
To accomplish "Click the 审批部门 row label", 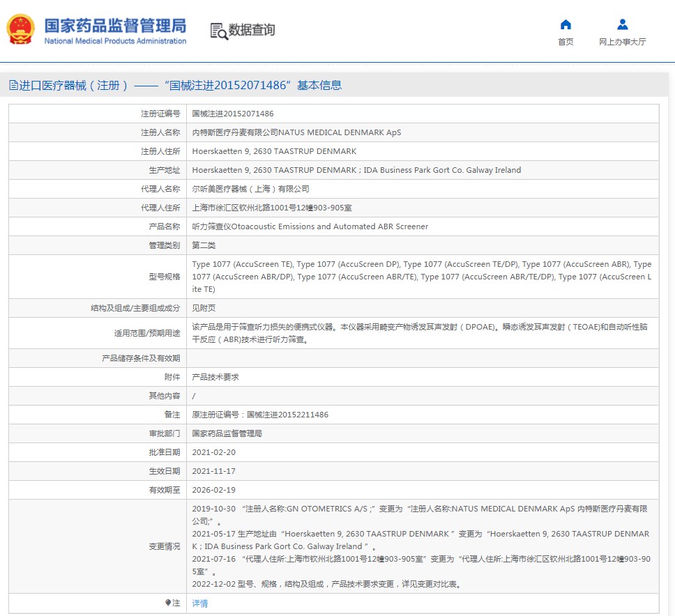I will [x=165, y=433].
